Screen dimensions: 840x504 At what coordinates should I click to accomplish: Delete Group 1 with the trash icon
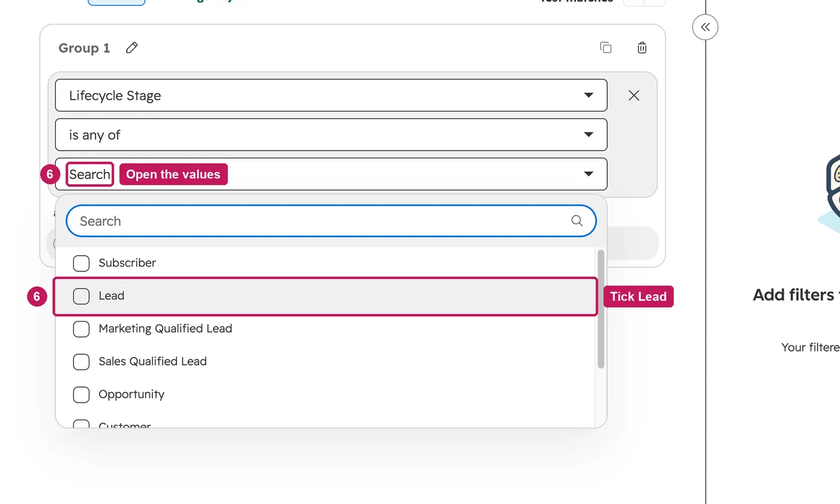point(642,48)
